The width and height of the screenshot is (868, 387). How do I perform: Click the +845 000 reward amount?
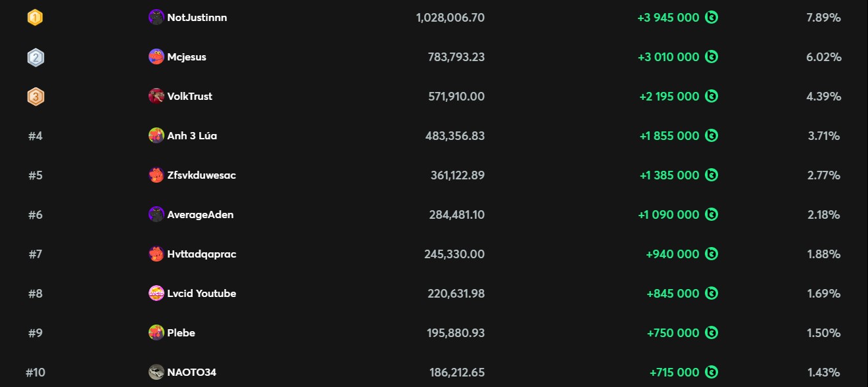[x=673, y=294]
